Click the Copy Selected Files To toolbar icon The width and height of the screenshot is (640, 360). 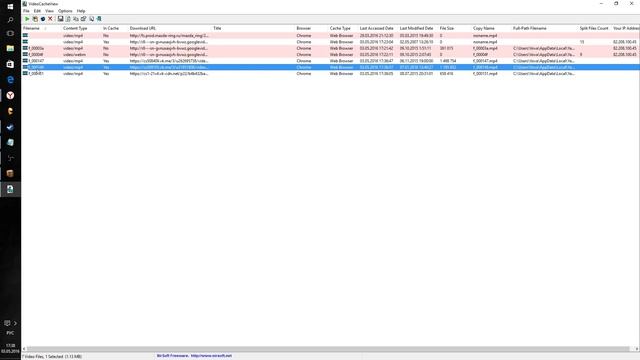(x=35, y=19)
